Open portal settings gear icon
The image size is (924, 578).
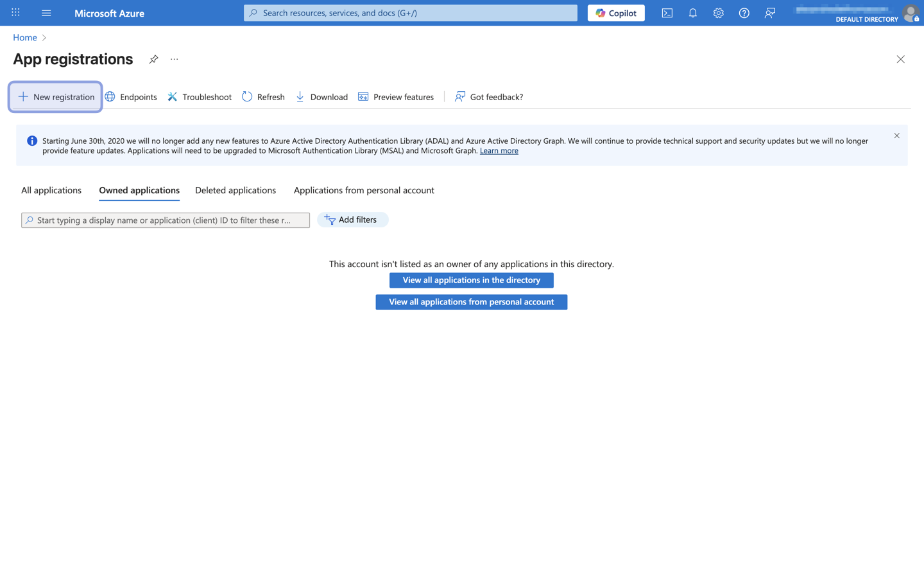click(718, 13)
